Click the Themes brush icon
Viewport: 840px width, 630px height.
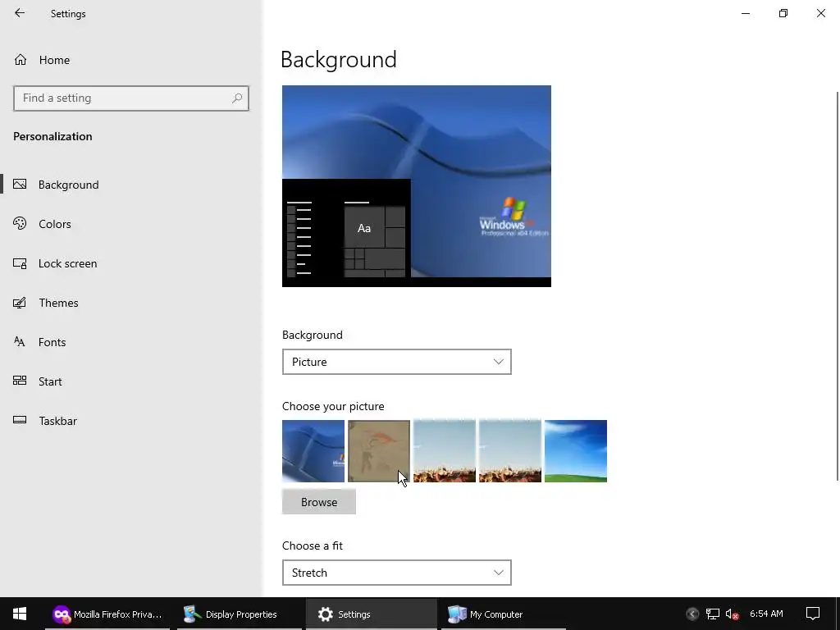tap(20, 303)
